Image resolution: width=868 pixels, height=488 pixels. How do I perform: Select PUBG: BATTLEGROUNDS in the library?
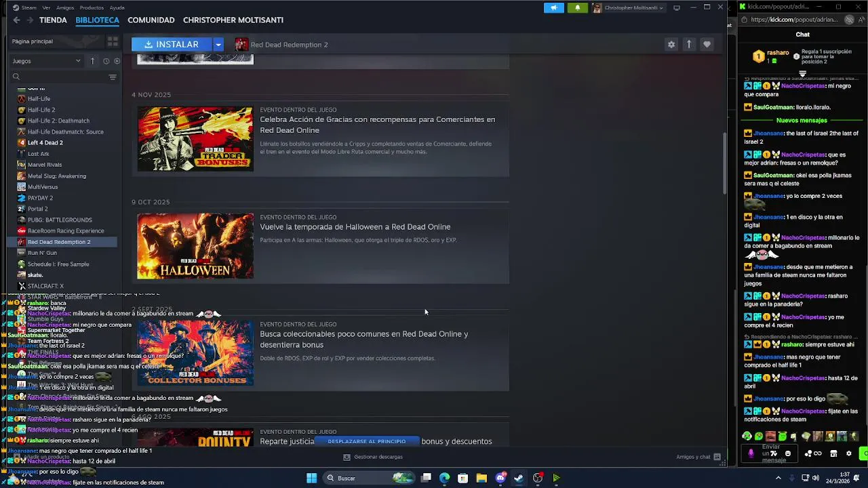tap(60, 220)
